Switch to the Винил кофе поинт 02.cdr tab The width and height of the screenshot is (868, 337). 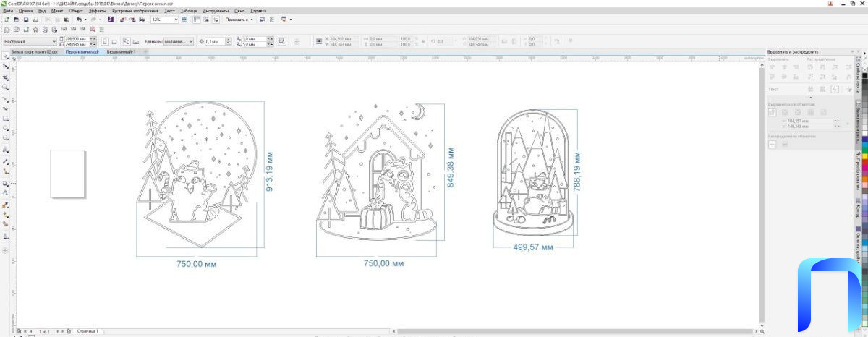(34, 52)
